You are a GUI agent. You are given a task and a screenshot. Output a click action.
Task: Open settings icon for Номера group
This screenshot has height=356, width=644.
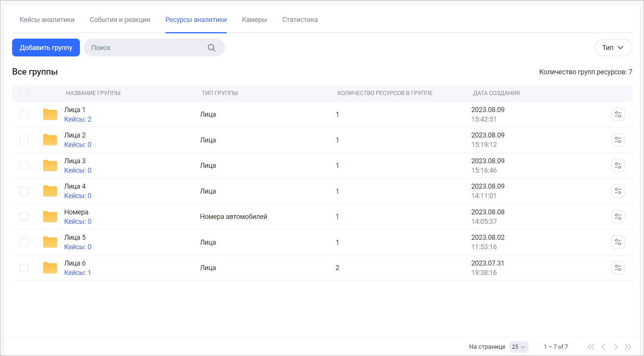[618, 217]
